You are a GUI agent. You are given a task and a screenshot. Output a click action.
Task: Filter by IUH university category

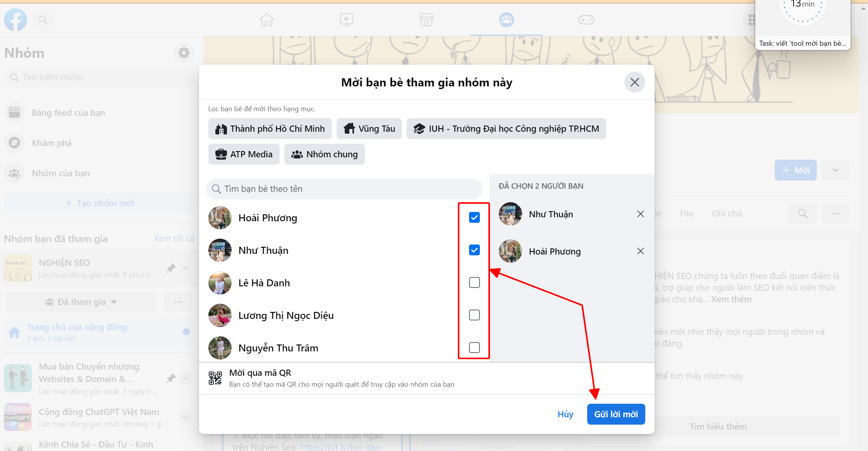coord(506,129)
